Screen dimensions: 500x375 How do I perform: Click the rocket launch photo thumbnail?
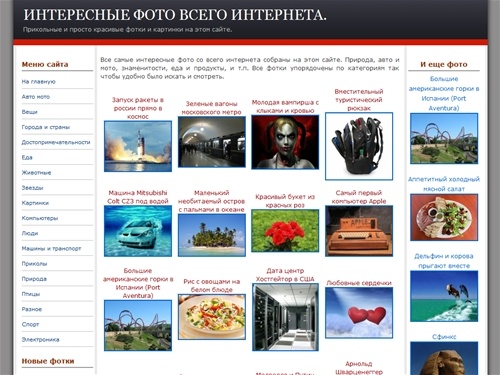tap(138, 146)
